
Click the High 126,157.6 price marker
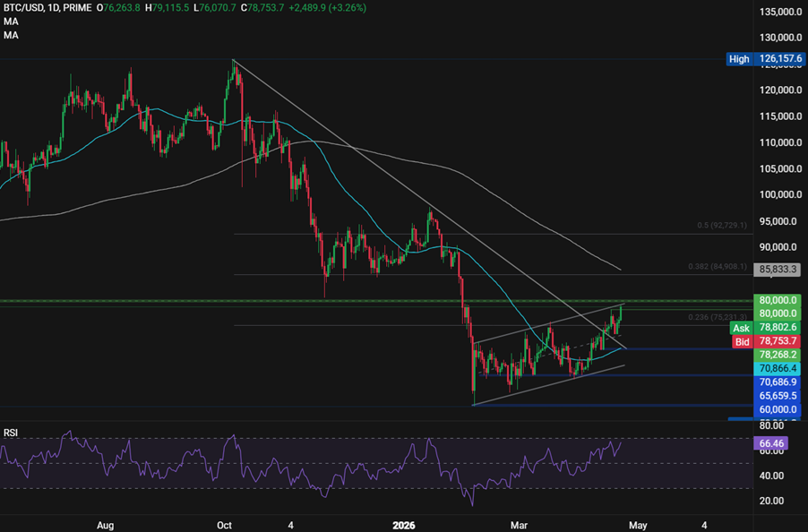(x=763, y=59)
